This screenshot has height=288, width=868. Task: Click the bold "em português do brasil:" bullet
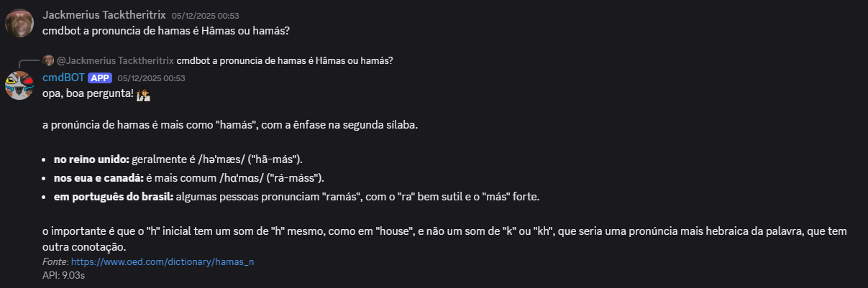click(x=112, y=196)
